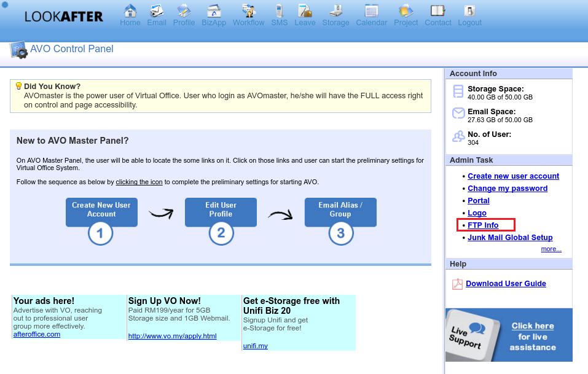588x374 pixels.
Task: Open the http://www.vo.my/apply.html link
Action: pos(173,336)
